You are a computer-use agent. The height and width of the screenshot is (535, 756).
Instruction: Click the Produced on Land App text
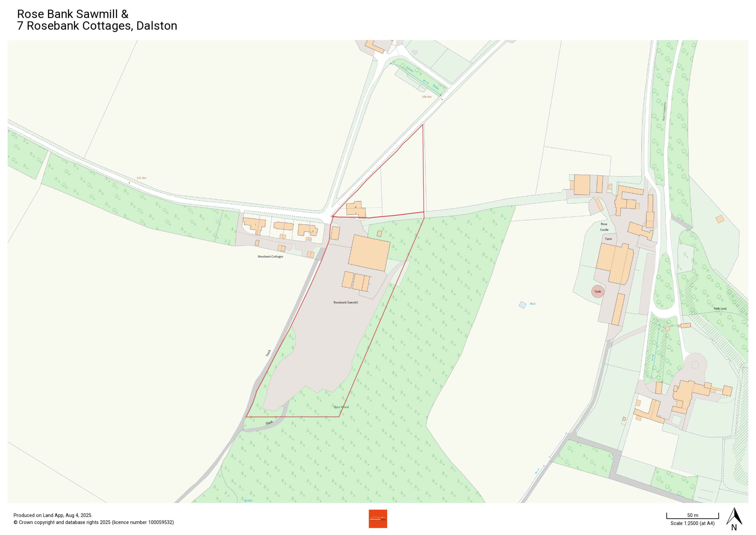[53, 516]
